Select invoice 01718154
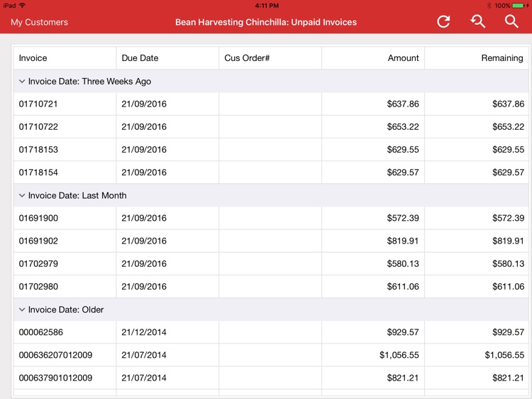The width and height of the screenshot is (532, 399). [38, 172]
